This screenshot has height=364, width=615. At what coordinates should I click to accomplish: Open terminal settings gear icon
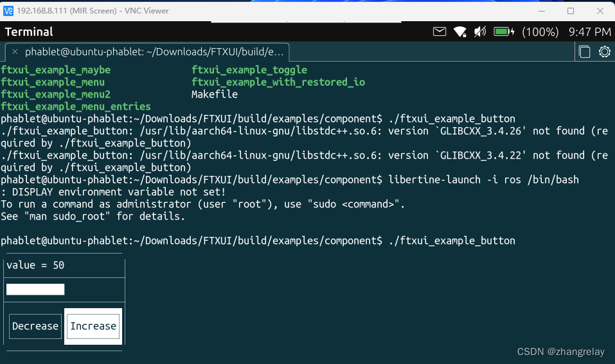click(x=605, y=52)
